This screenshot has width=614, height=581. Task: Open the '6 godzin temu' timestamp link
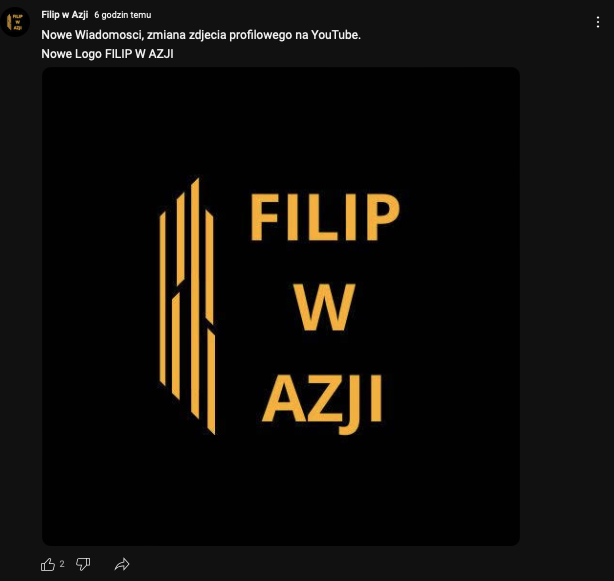pos(123,15)
